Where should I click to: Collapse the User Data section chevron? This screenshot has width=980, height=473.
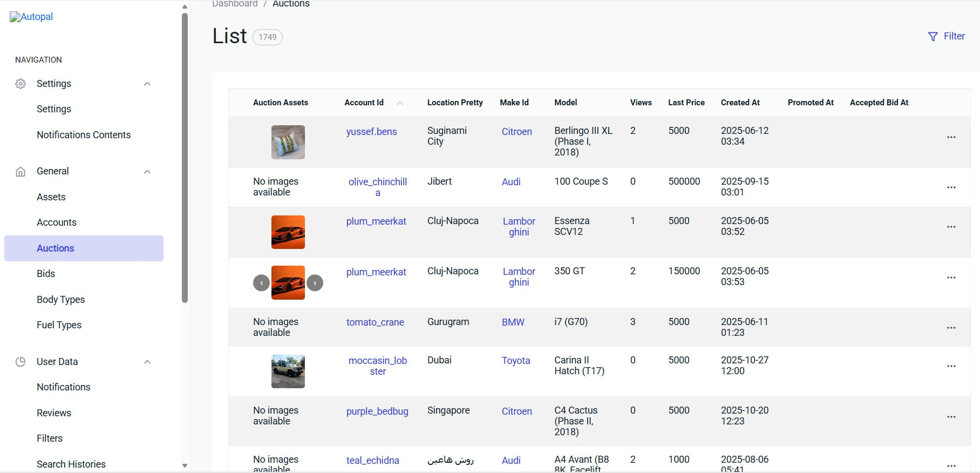pyautogui.click(x=147, y=362)
